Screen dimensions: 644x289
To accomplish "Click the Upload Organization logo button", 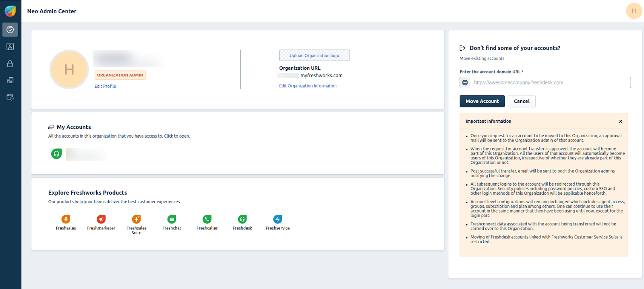I will [x=314, y=56].
